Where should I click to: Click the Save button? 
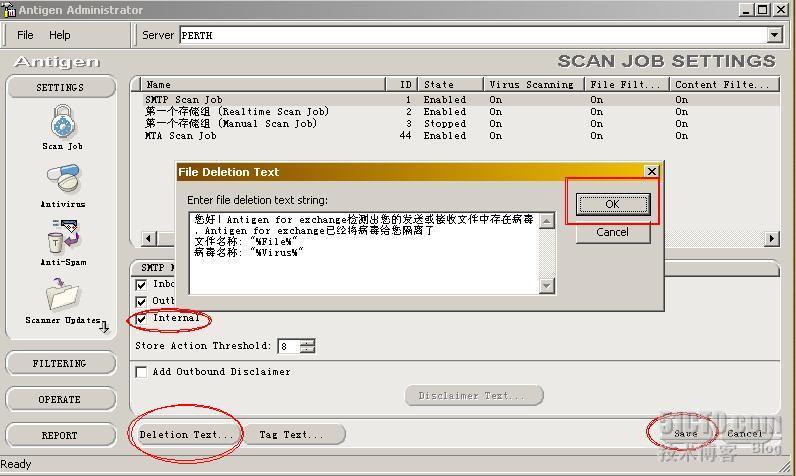point(685,433)
